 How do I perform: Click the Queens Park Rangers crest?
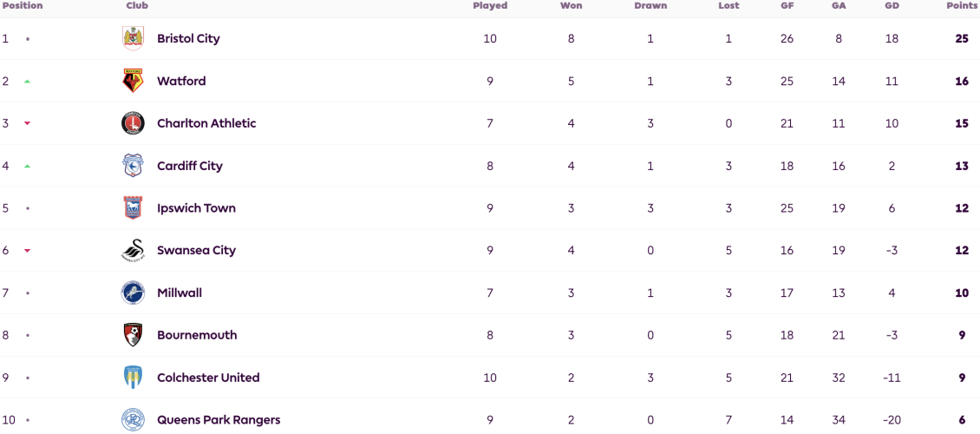[133, 419]
